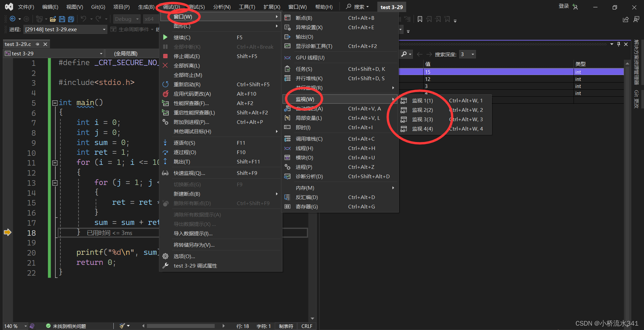Click the wrench icon for test 3-29 调试属性
Viewport: 644px width, 330px height.
(165, 266)
